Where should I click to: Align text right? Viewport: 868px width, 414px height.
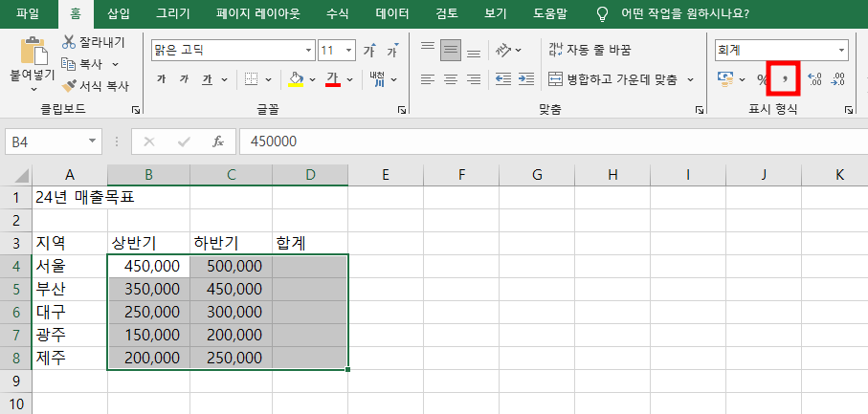click(474, 79)
